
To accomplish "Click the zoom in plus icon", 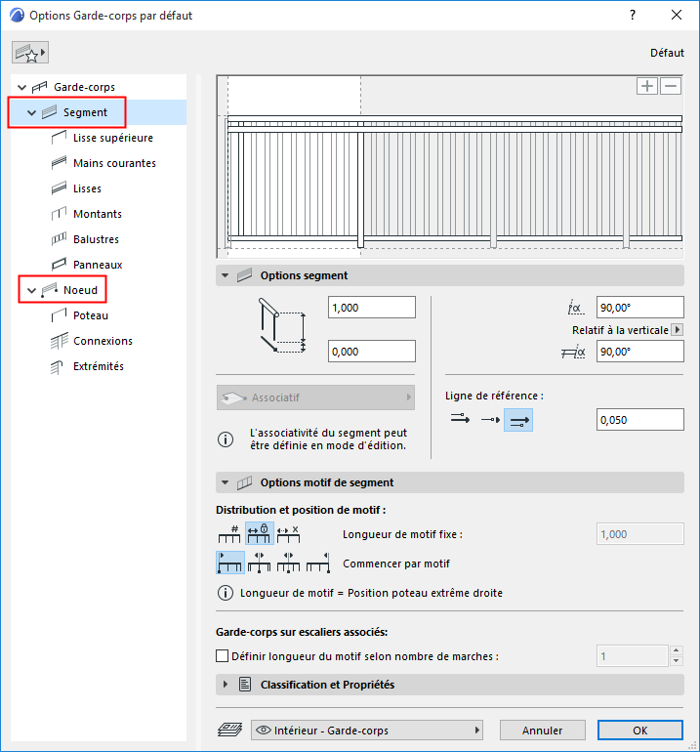I will [646, 86].
